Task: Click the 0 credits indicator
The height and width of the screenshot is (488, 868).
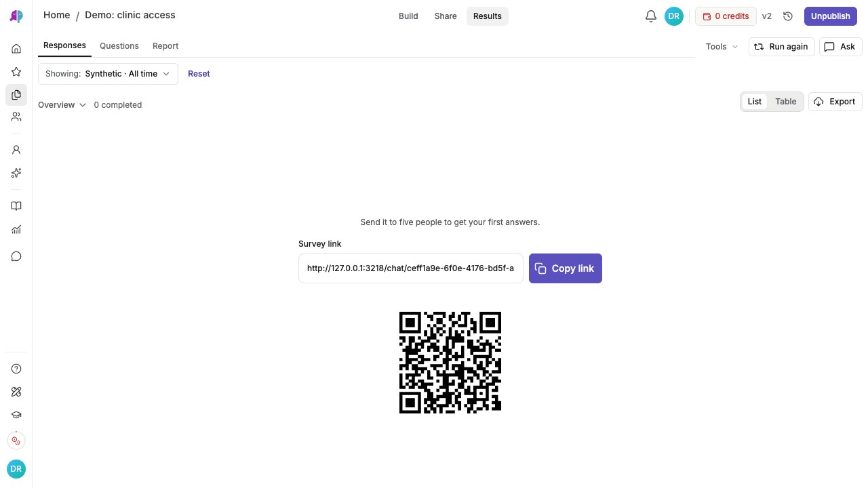Action: tap(726, 16)
